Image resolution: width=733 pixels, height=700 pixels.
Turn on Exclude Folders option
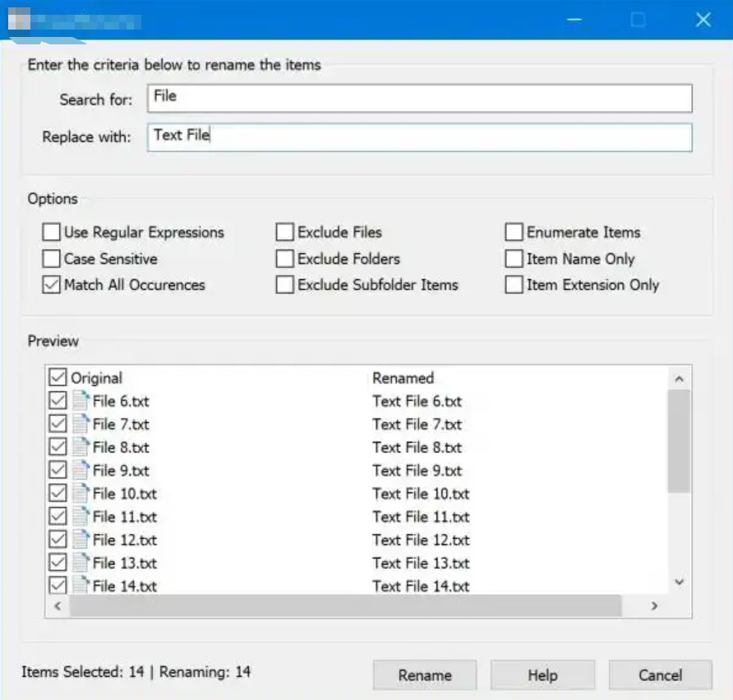[285, 259]
